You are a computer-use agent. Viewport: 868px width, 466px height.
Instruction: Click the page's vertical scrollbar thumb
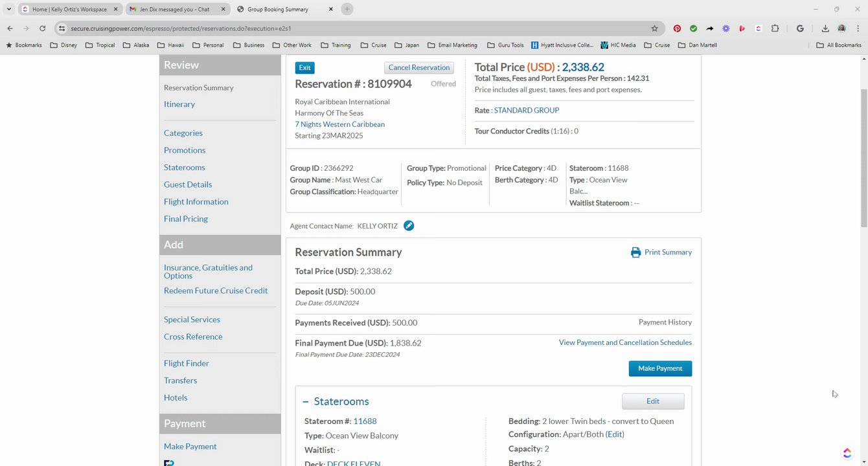tap(863, 155)
